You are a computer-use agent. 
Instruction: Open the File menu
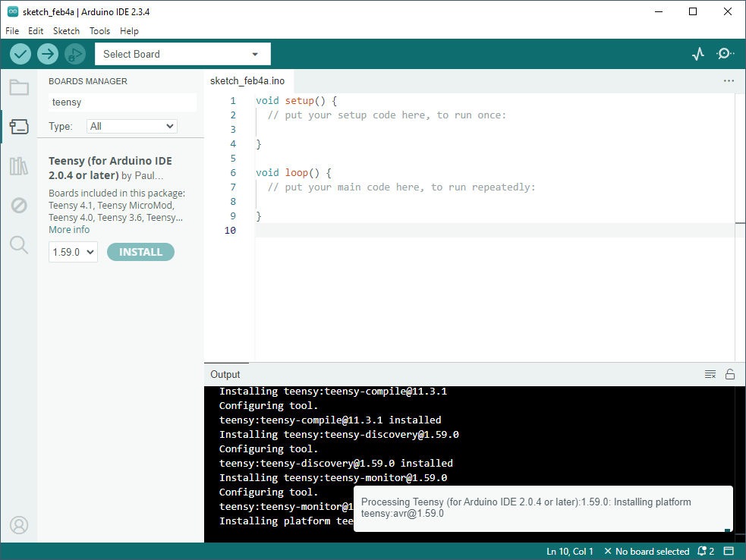pyautogui.click(x=12, y=31)
